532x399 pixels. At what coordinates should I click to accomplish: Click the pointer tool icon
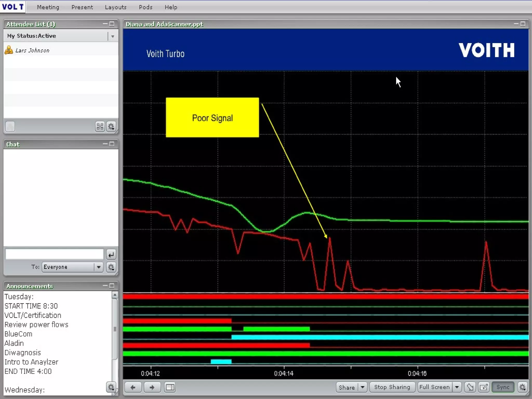(x=470, y=387)
